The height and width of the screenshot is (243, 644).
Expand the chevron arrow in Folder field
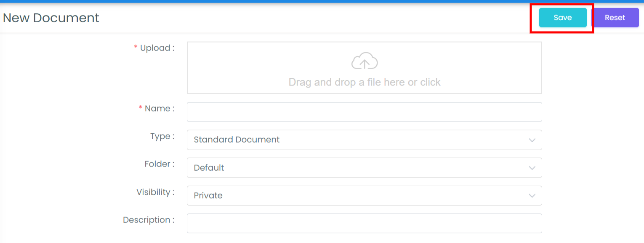coord(532,168)
